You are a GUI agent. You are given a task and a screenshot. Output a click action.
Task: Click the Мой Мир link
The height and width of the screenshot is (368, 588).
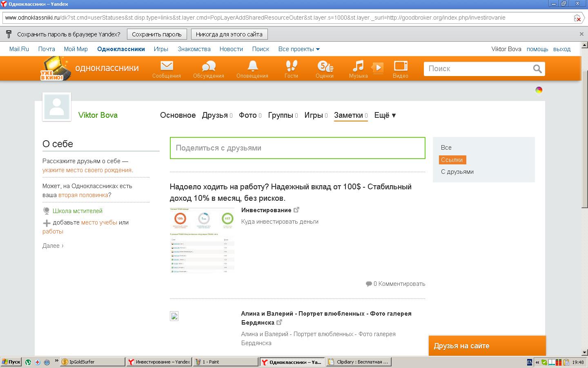click(x=76, y=49)
